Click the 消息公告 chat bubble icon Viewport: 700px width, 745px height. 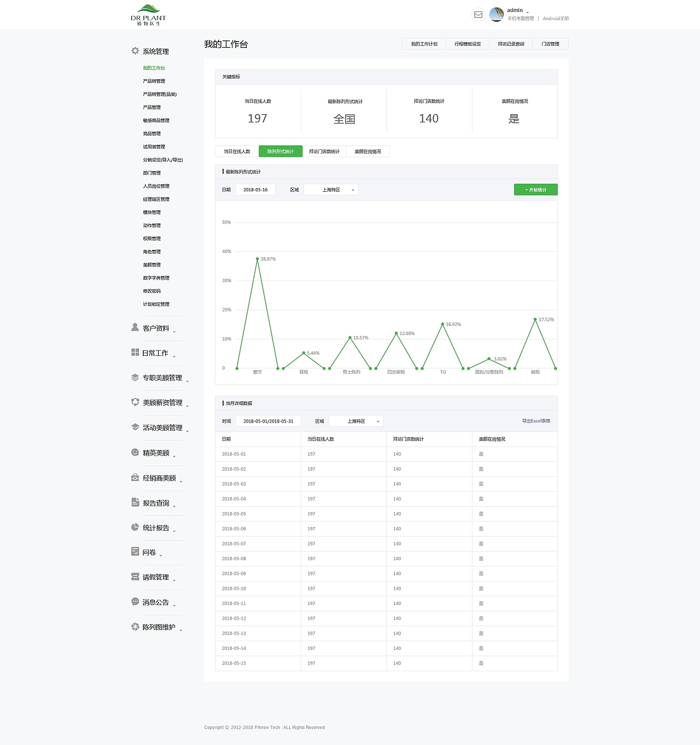coord(135,601)
